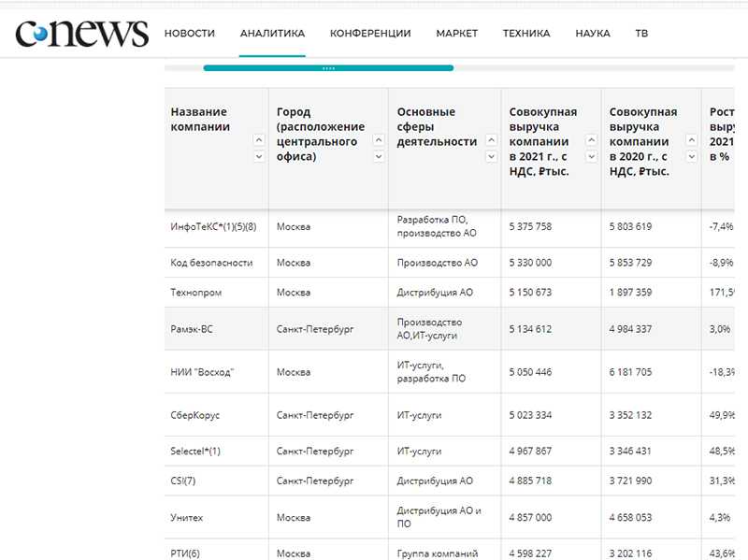Sort ascending by 2020 revenue column
This screenshot has width=748, height=560.
coord(691,139)
